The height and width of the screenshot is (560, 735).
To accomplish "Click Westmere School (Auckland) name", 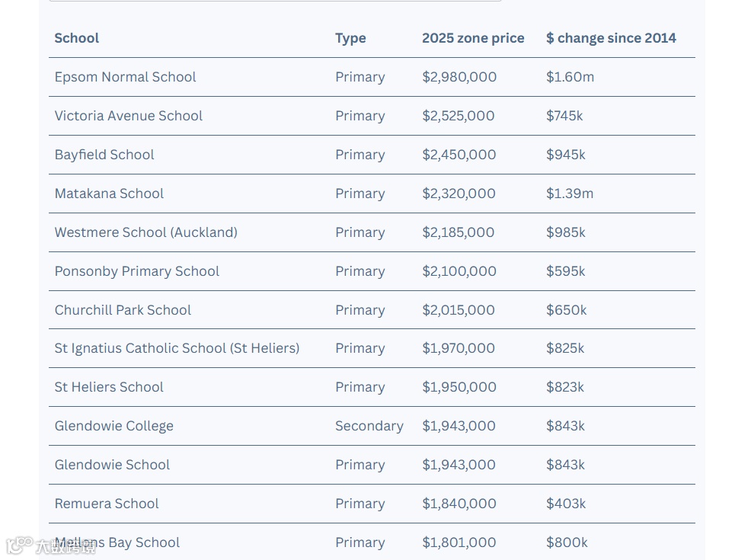I will [145, 232].
